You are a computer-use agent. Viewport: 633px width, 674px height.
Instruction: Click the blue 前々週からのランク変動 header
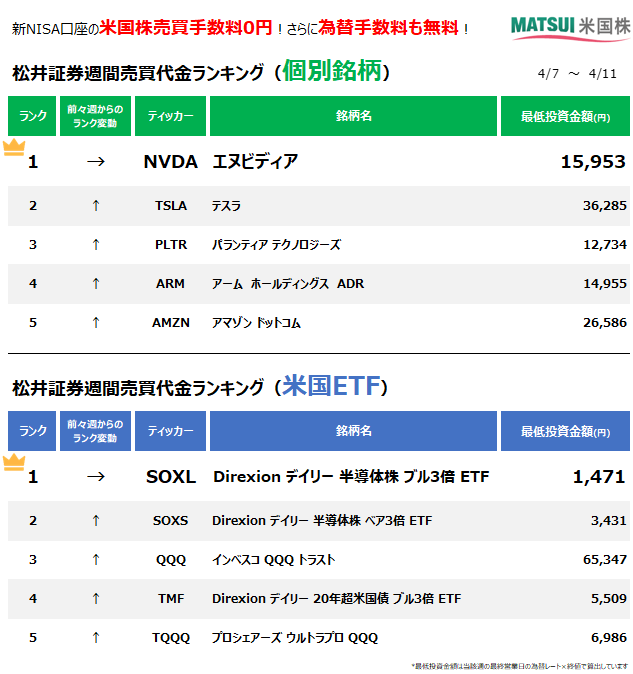[95, 431]
